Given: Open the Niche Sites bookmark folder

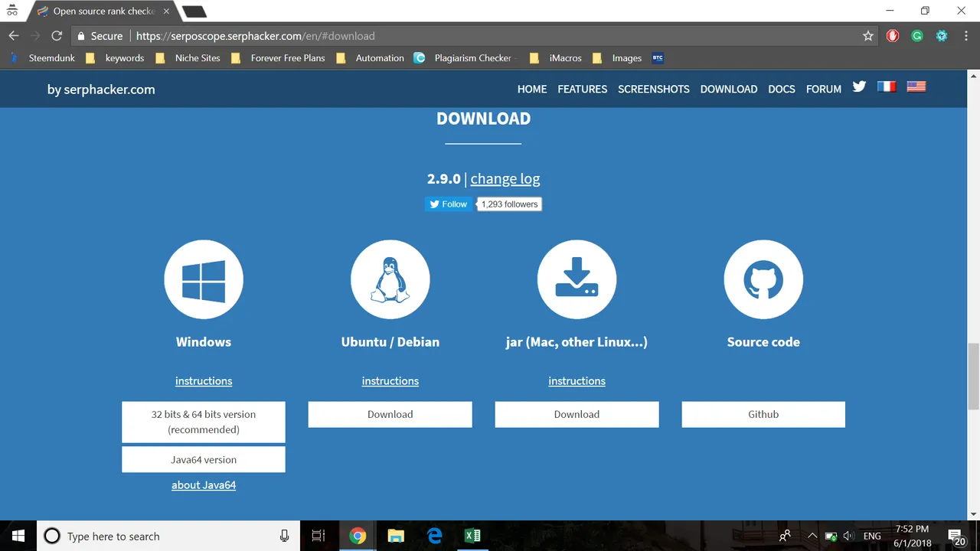Looking at the screenshot, I should 188,57.
